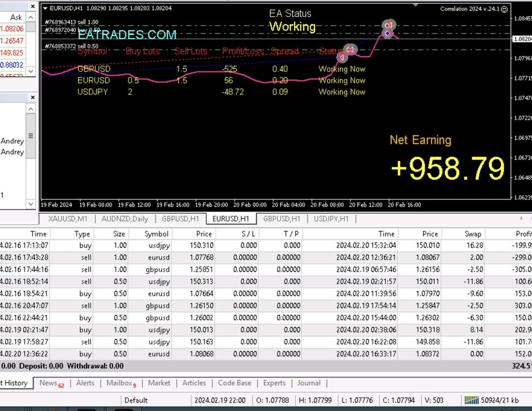Switch to the AUDNZD,Daily chart tab
The width and height of the screenshot is (532, 411).
[124, 219]
